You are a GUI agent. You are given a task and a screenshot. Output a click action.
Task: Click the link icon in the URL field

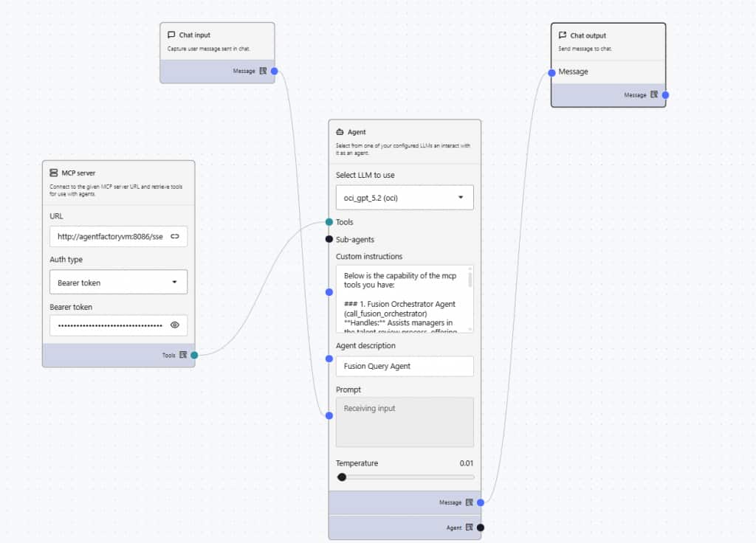[x=174, y=236]
